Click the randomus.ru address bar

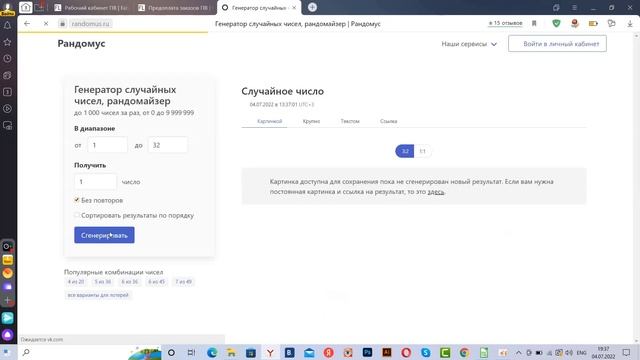(91, 24)
